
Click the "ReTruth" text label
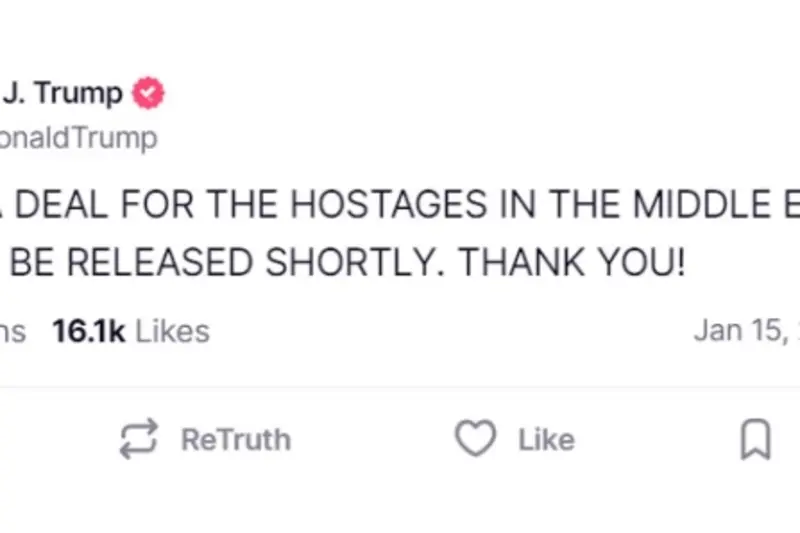(x=235, y=440)
